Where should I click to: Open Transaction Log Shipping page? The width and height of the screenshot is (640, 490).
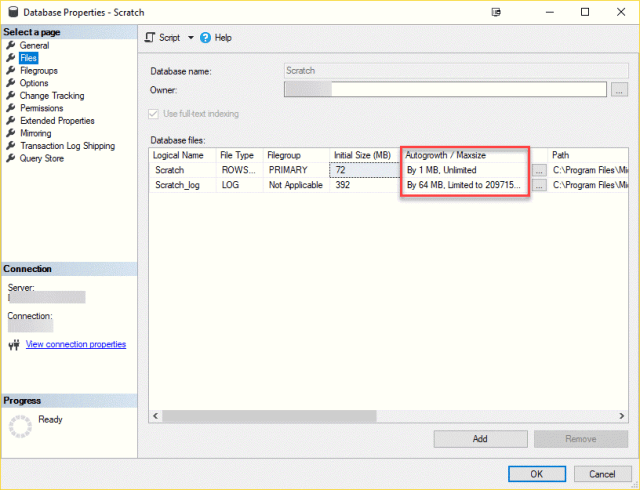67,146
